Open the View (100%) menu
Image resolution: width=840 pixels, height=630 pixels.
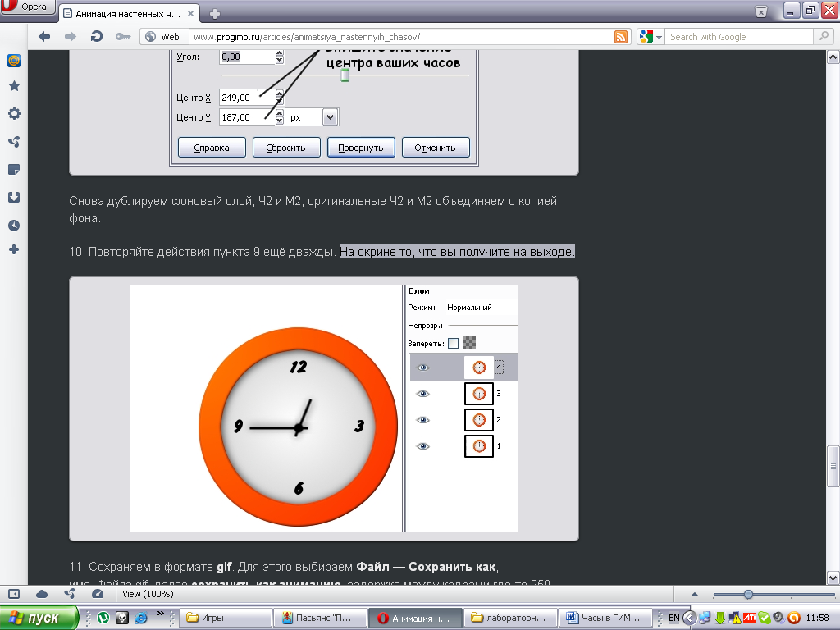coord(148,594)
